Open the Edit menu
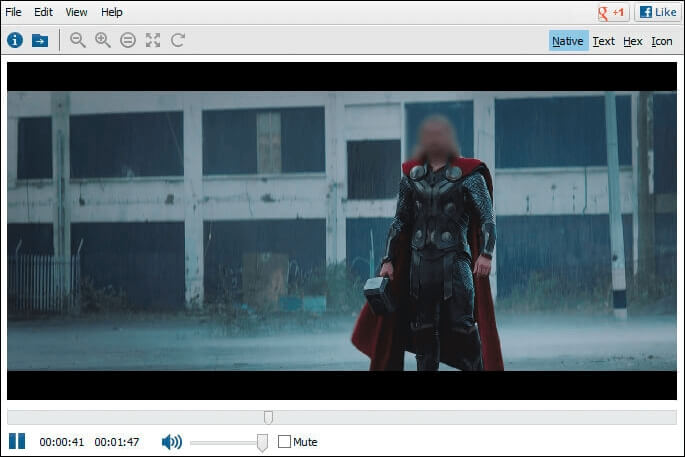The height and width of the screenshot is (457, 685). click(43, 12)
